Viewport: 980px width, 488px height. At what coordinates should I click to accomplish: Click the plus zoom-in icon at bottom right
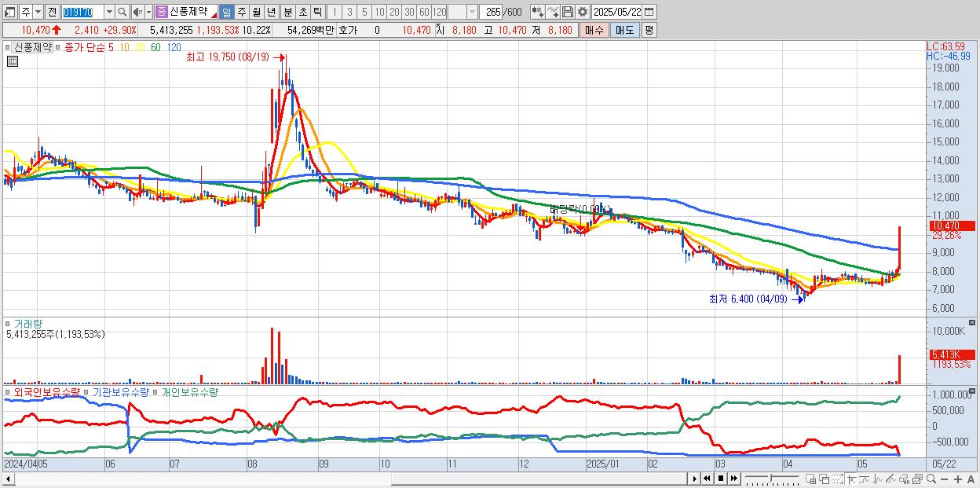pos(958,479)
